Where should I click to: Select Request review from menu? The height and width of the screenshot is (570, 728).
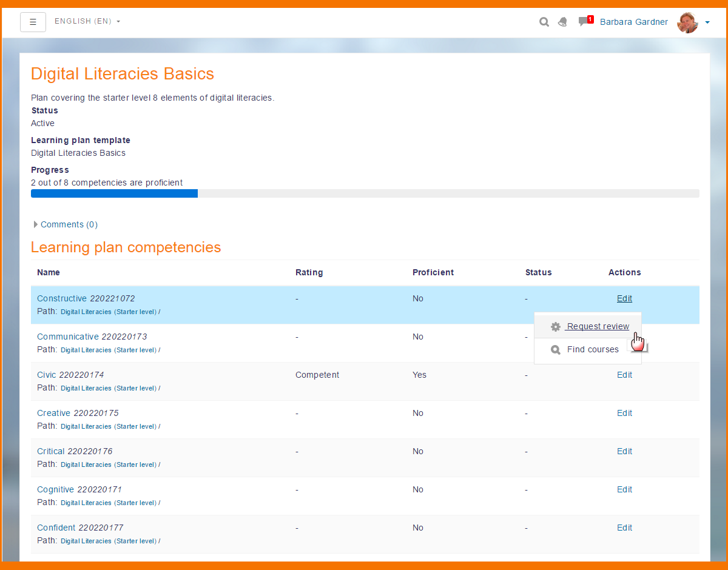[598, 327]
